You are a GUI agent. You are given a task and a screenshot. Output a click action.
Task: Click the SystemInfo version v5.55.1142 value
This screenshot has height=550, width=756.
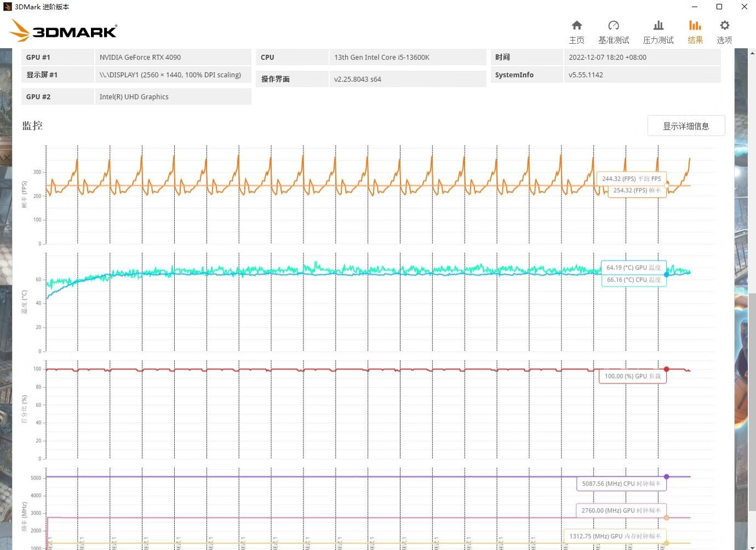[642, 75]
